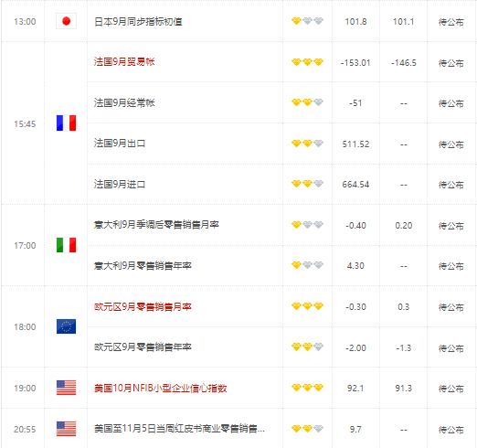
Task: Click the France flag icon
Action: tap(66, 123)
